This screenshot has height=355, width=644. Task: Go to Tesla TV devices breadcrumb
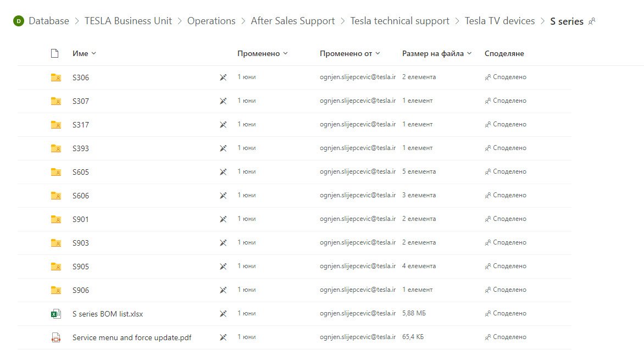499,21
